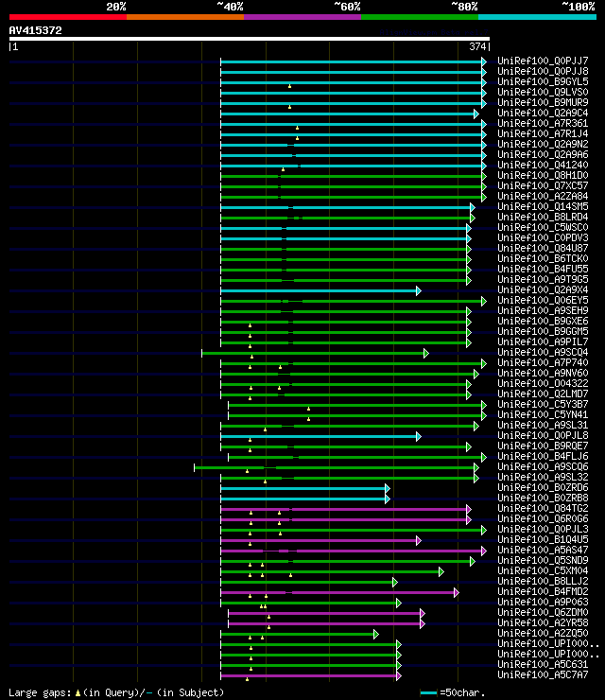Click the white AV415372 query length bar
Viewport: 605px width, 700px height.
click(x=249, y=39)
